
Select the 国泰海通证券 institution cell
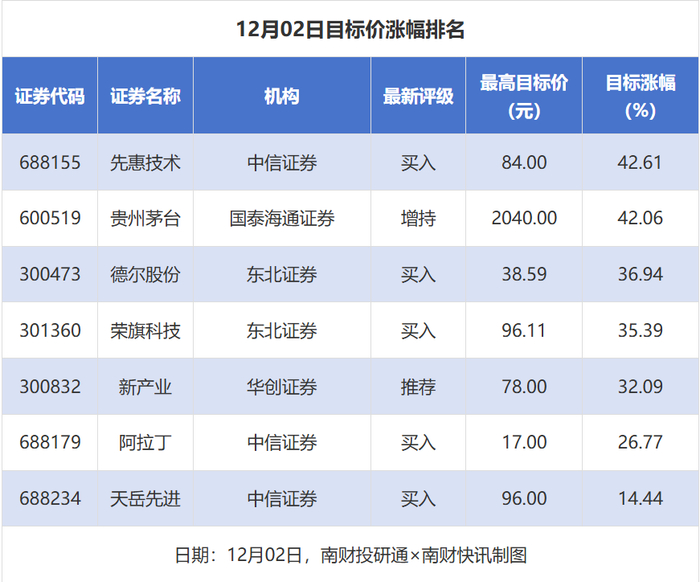(282, 218)
